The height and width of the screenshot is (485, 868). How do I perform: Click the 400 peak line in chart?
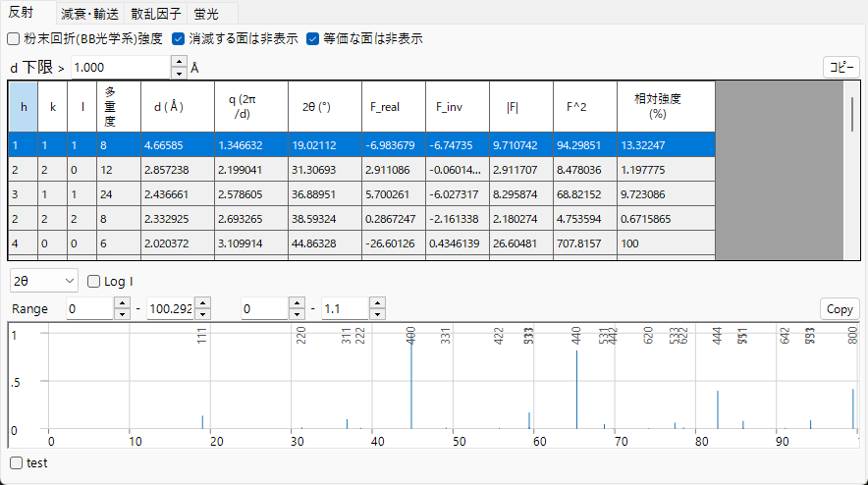tap(411, 381)
